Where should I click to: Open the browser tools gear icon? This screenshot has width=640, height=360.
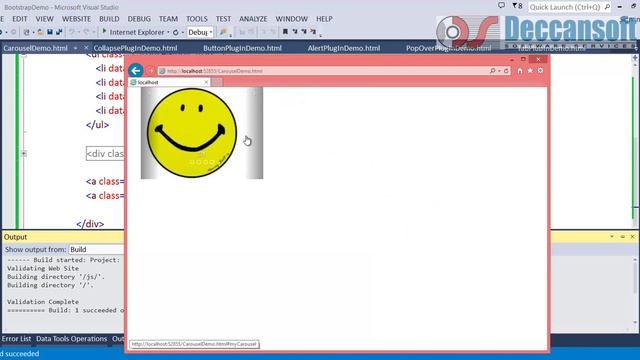point(540,71)
